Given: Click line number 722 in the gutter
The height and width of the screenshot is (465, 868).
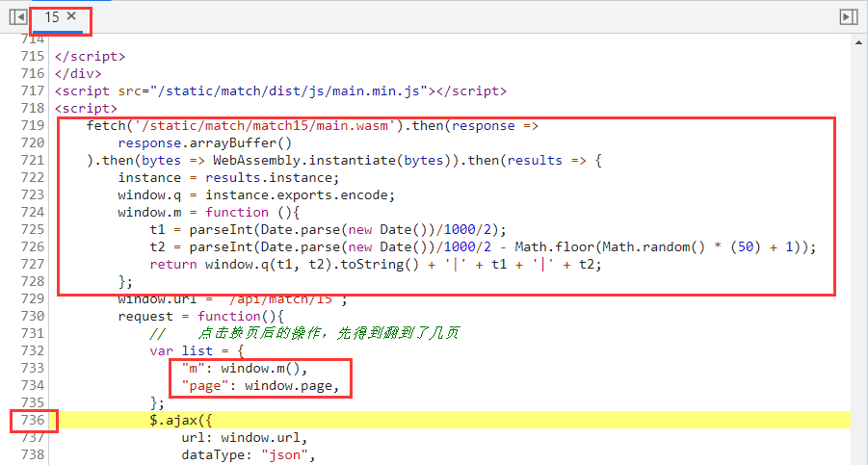Looking at the screenshot, I should [x=33, y=177].
